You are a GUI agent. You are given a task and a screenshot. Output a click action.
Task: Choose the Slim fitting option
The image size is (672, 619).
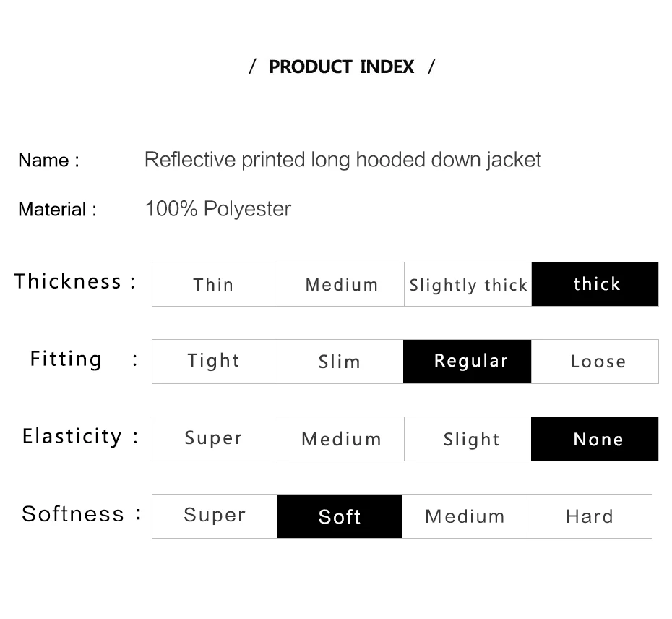[340, 362]
